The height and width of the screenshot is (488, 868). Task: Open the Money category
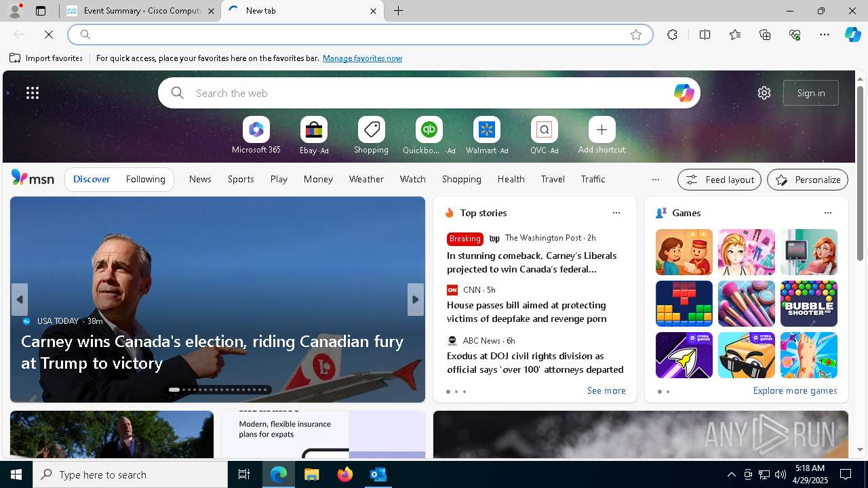pyautogui.click(x=318, y=179)
